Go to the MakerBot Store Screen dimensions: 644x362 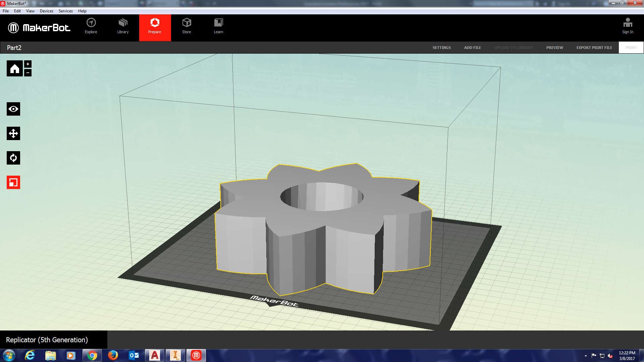[186, 26]
